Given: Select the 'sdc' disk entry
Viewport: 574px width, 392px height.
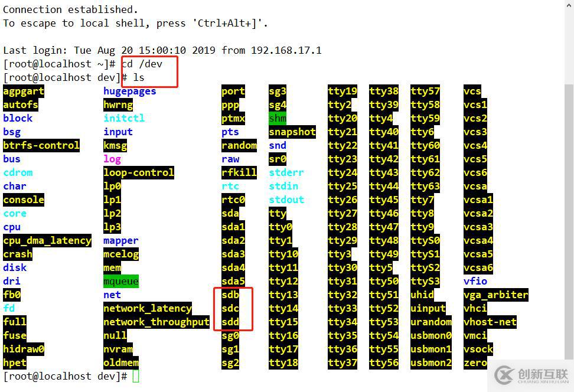Looking at the screenshot, I should point(230,309).
